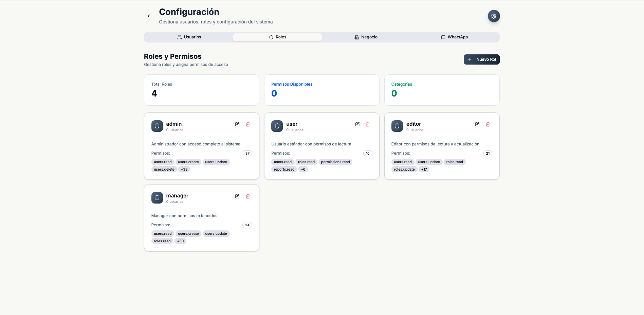Select the roles.update tag on the editor card
644x315 pixels.
coord(404,169)
